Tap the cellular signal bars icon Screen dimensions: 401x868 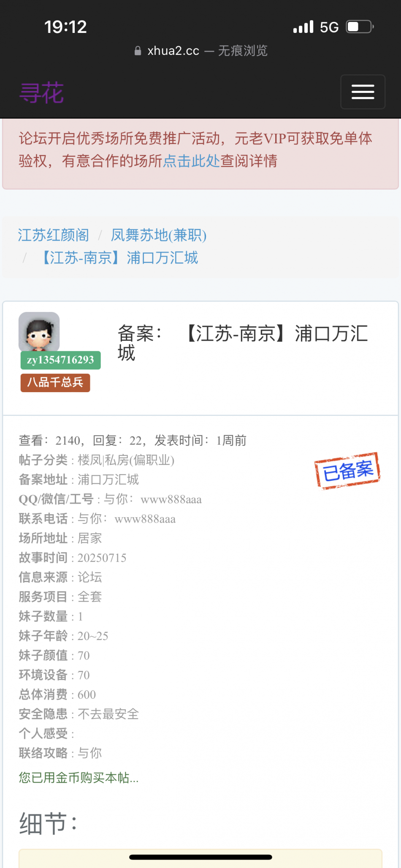click(x=303, y=27)
